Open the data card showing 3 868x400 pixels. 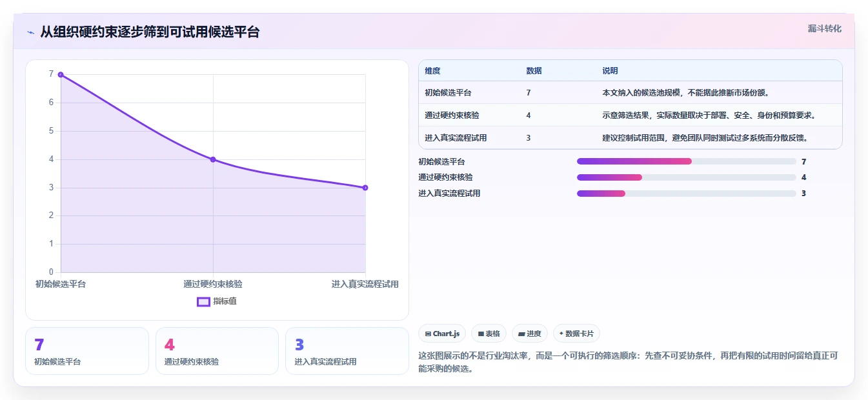pyautogui.click(x=347, y=351)
